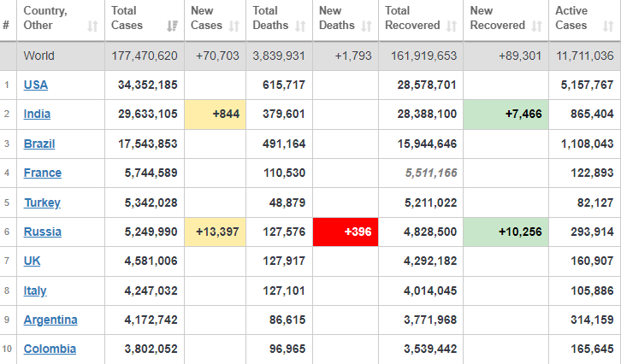Select World total recovered 161,919,653
This screenshot has width=621, height=364.
click(423, 56)
